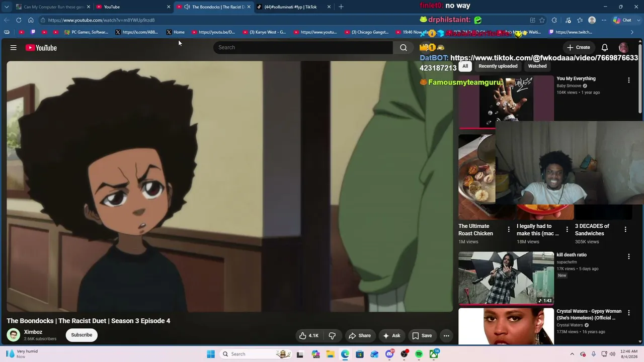Viewport: 644px width, 362px height.
Task: Select the Recently uploaded filter chip
Action: 498,66
